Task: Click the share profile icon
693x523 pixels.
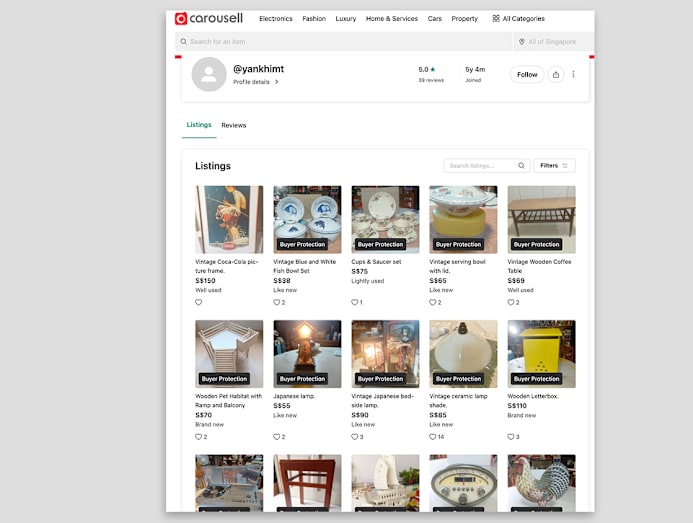Action: [556, 74]
